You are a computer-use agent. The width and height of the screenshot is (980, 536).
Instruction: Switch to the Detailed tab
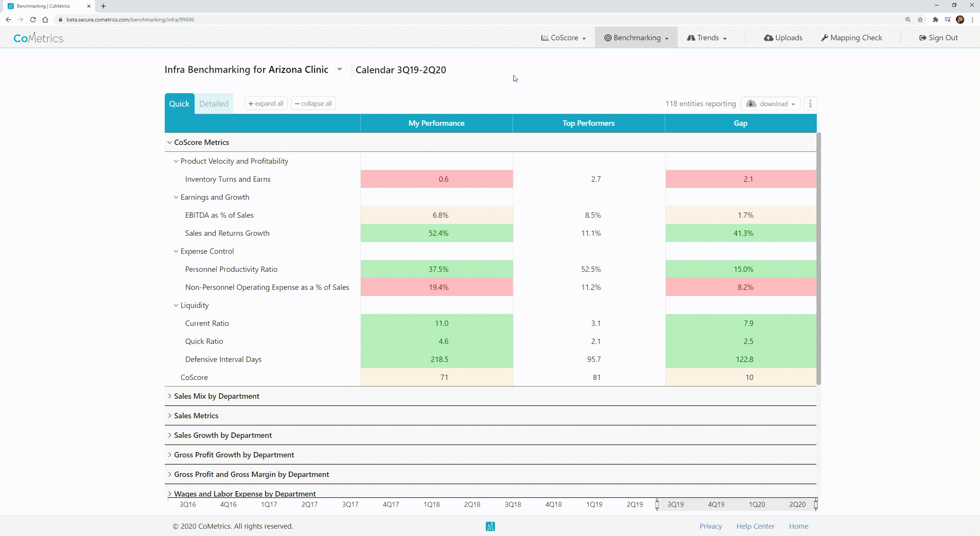click(214, 103)
